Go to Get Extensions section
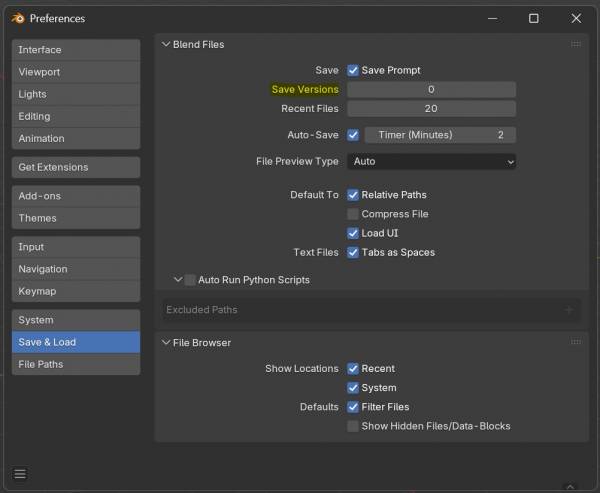The image size is (600, 493). (76, 167)
